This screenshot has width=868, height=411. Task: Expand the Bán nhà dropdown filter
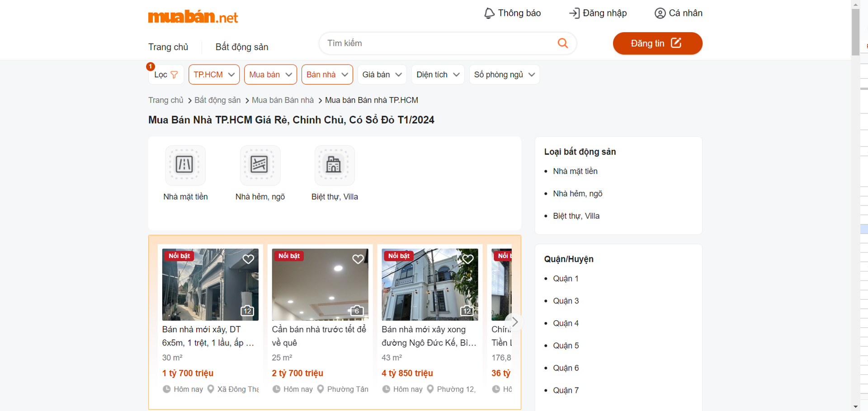coord(327,75)
